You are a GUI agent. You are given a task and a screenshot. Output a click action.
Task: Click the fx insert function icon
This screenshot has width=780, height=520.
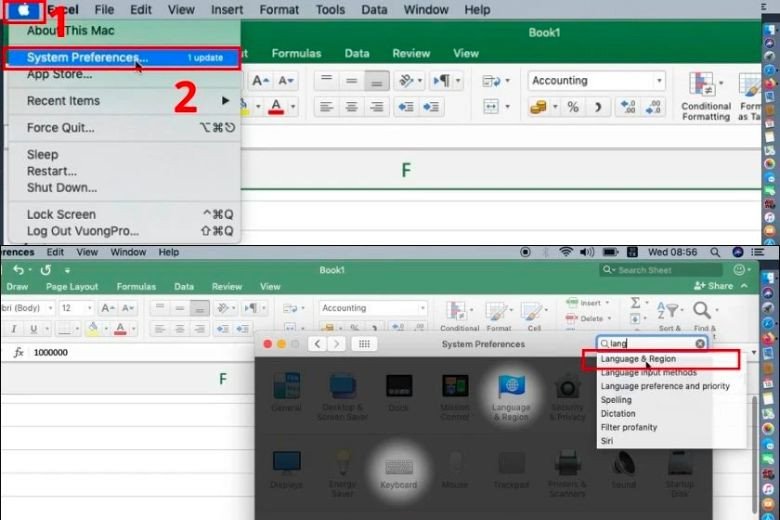tap(18, 352)
